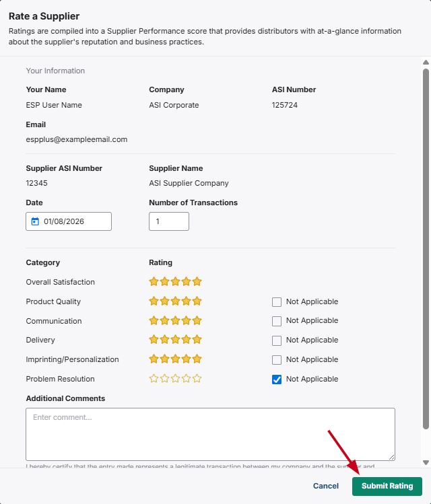Give Problem Resolution one star

(x=154, y=379)
